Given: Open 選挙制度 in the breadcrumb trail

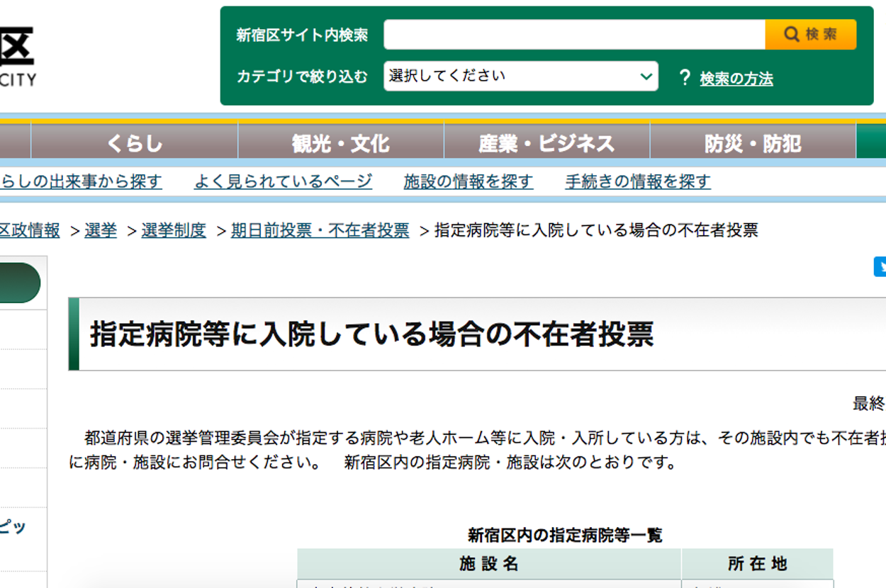Looking at the screenshot, I should click(x=174, y=230).
